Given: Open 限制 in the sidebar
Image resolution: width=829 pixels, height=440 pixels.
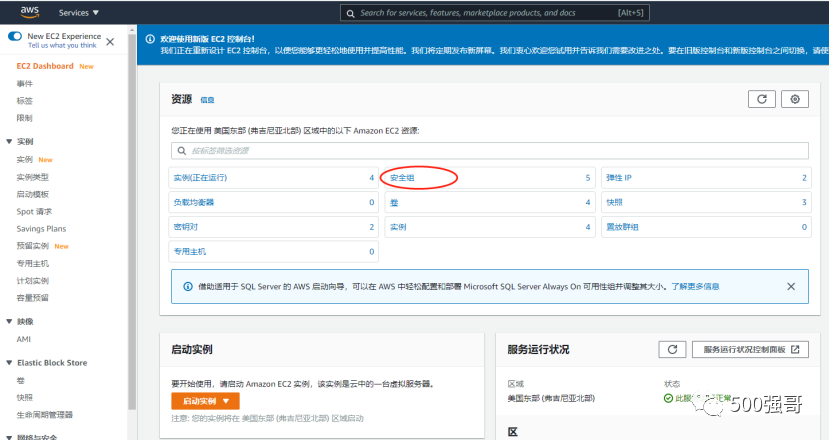Looking at the screenshot, I should [24, 118].
